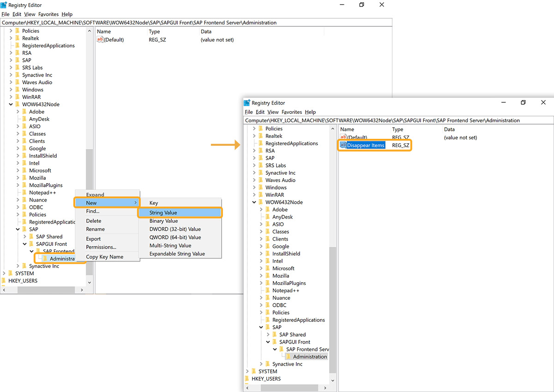Select New in the context menu

tap(107, 203)
